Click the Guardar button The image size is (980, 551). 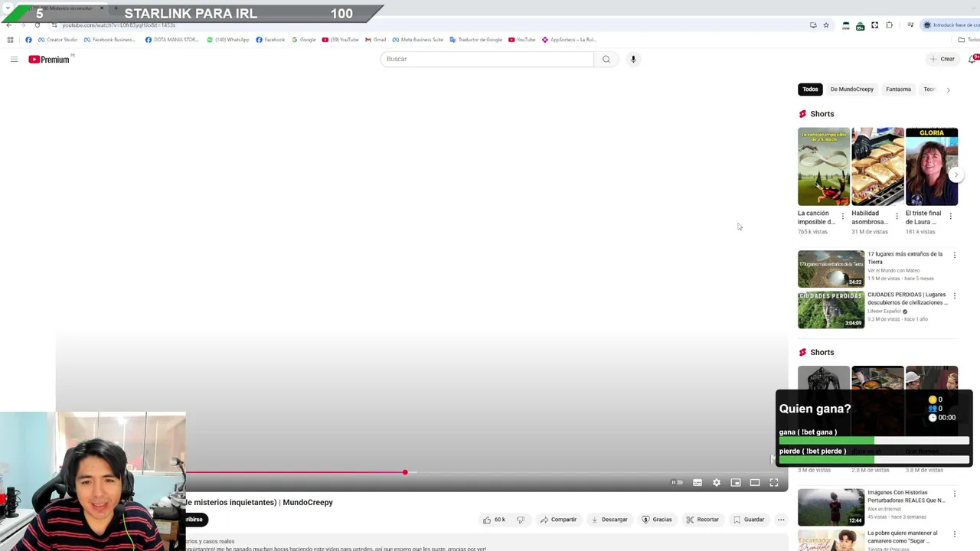(x=749, y=520)
